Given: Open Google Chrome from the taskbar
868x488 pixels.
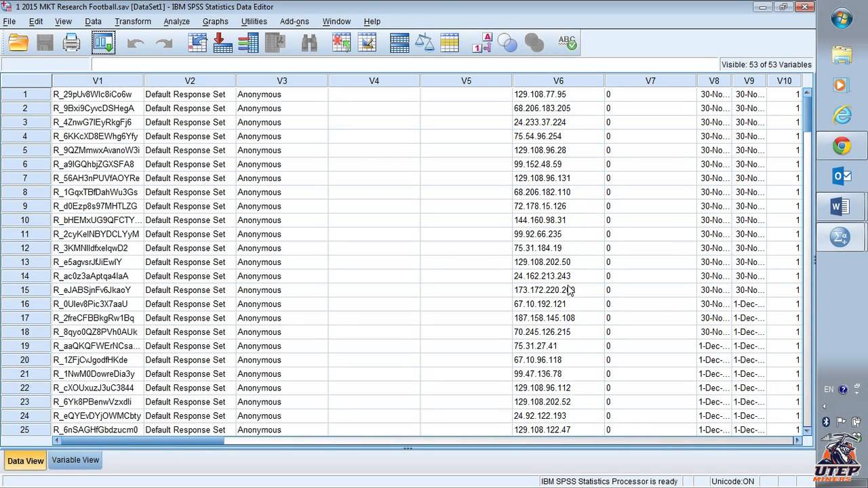Looking at the screenshot, I should click(842, 146).
